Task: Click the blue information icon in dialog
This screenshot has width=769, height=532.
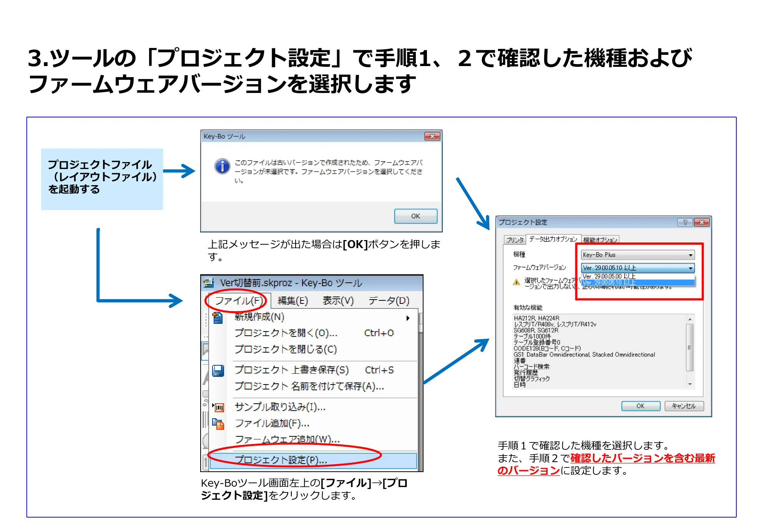Action: [x=223, y=166]
